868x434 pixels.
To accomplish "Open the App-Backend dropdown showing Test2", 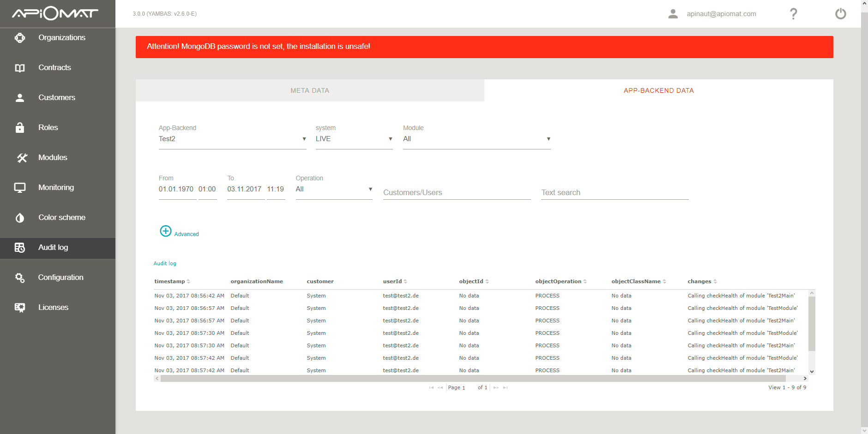I will click(233, 139).
